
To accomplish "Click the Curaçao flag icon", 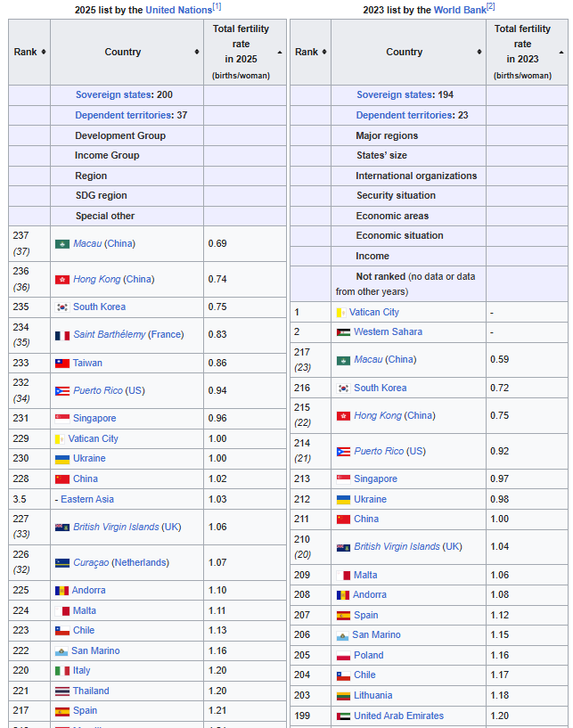I will click(x=62, y=563).
